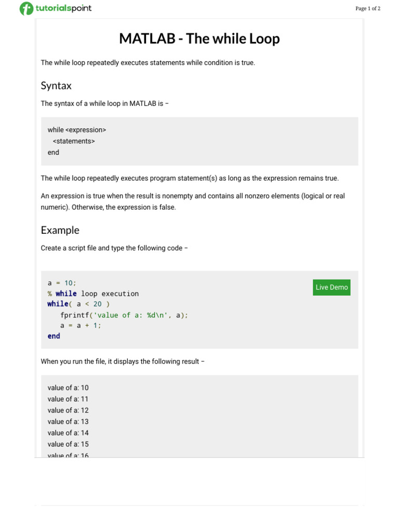This screenshot has width=399, height=532.
Task: Click the bold 'end' keyword in example code
Action: pyautogui.click(x=54, y=336)
